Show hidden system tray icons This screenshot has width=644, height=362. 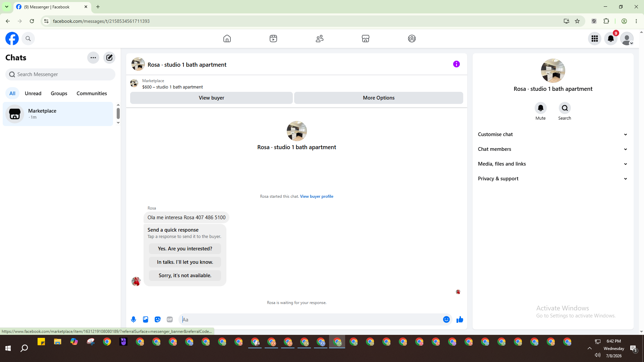(589, 349)
